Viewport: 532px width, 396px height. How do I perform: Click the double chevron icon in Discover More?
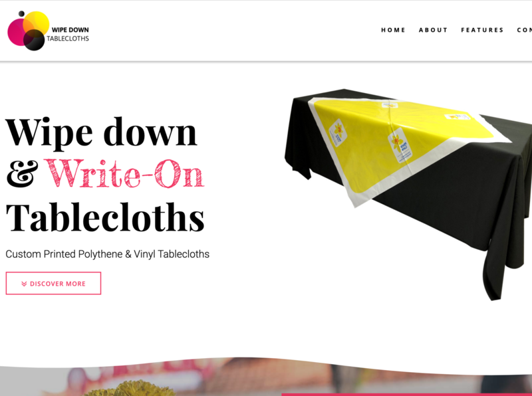tap(24, 284)
